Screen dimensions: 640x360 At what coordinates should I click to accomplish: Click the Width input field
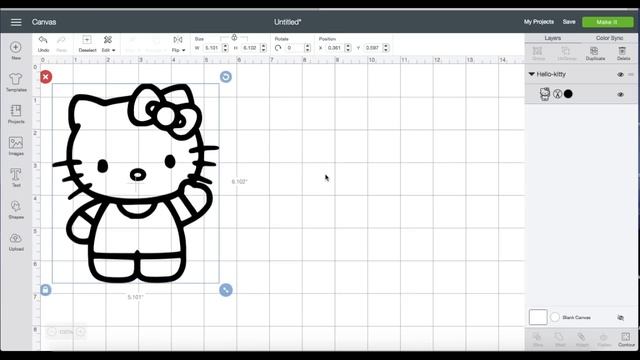coord(212,48)
